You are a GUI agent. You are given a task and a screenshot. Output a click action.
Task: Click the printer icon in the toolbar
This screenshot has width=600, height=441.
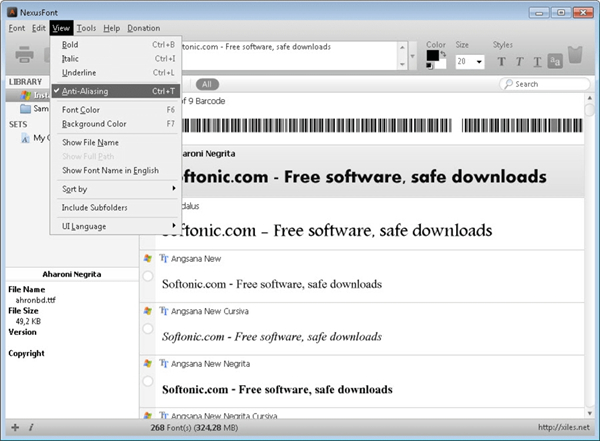[23, 55]
